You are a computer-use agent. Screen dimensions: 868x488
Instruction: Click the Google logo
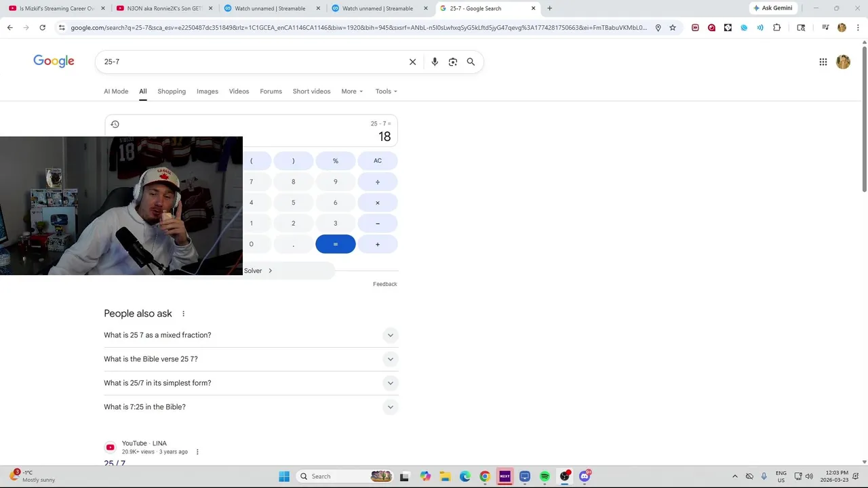pos(54,61)
